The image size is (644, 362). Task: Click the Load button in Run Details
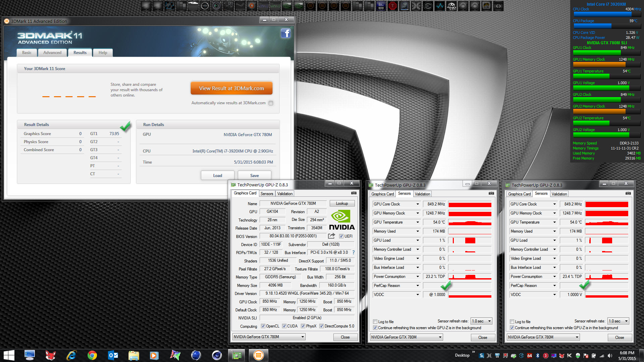pos(217,175)
